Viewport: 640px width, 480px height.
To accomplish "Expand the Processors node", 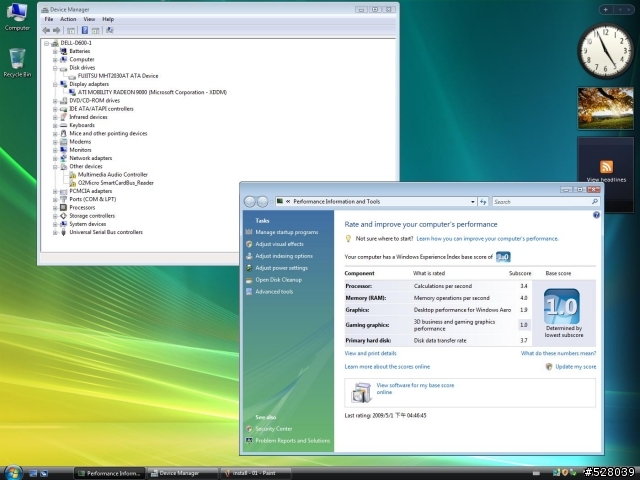I will [x=55, y=208].
